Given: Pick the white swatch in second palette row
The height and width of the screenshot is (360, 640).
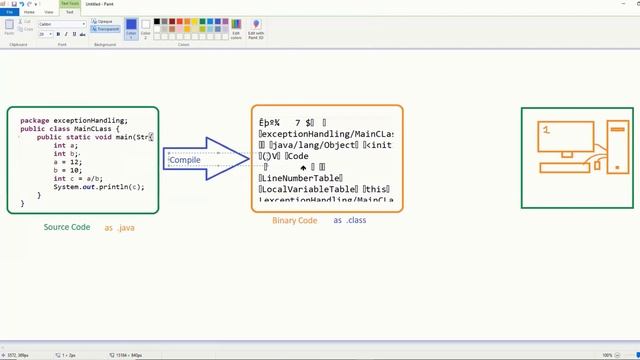Looking at the screenshot, I should [x=157, y=29].
